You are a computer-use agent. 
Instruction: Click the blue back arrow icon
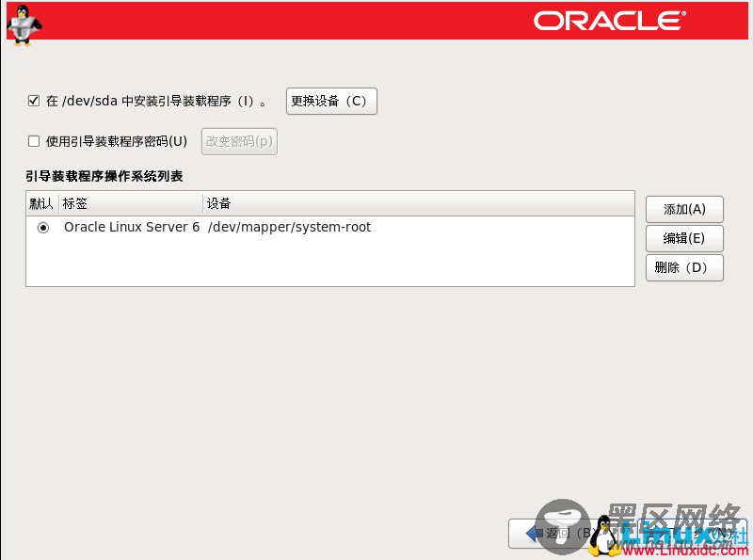(534, 533)
